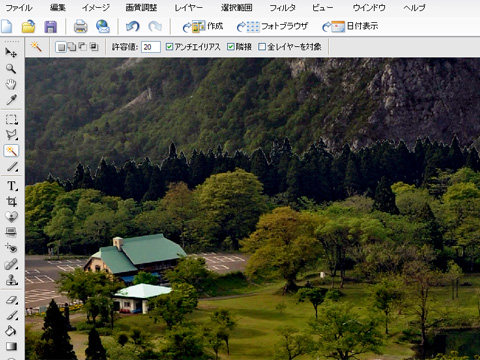Viewport: 480px width, 360px height.
Task: Open magic wand tool preset in options bar
Action: point(36,47)
